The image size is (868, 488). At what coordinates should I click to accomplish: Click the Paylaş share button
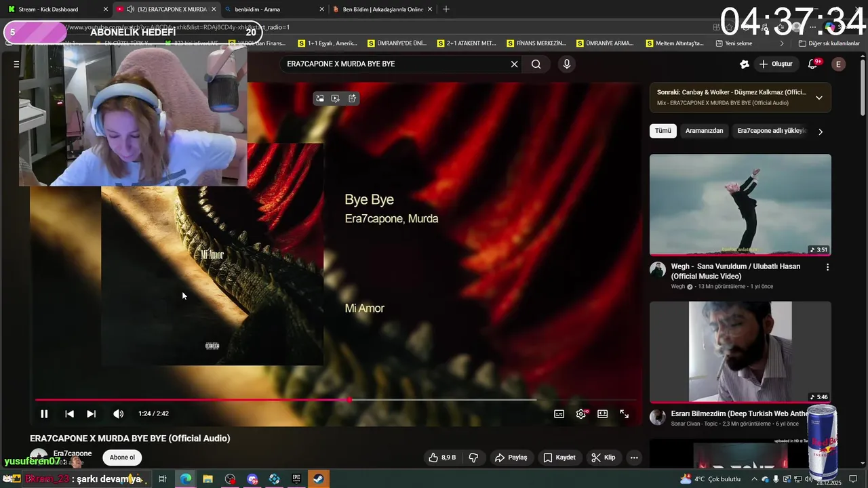click(511, 457)
